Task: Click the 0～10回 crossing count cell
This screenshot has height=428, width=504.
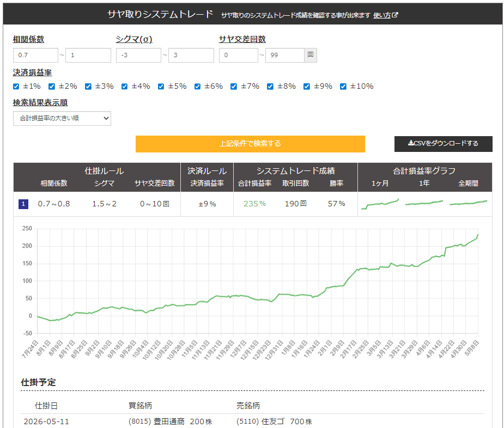Action: 155,204
